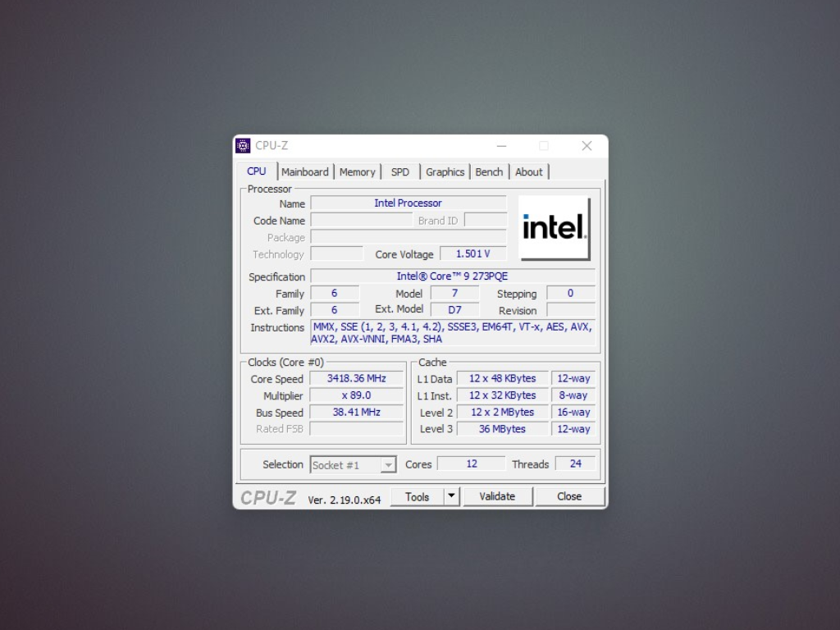840x630 pixels.
Task: Click the Multiplier value field
Action: pos(356,395)
